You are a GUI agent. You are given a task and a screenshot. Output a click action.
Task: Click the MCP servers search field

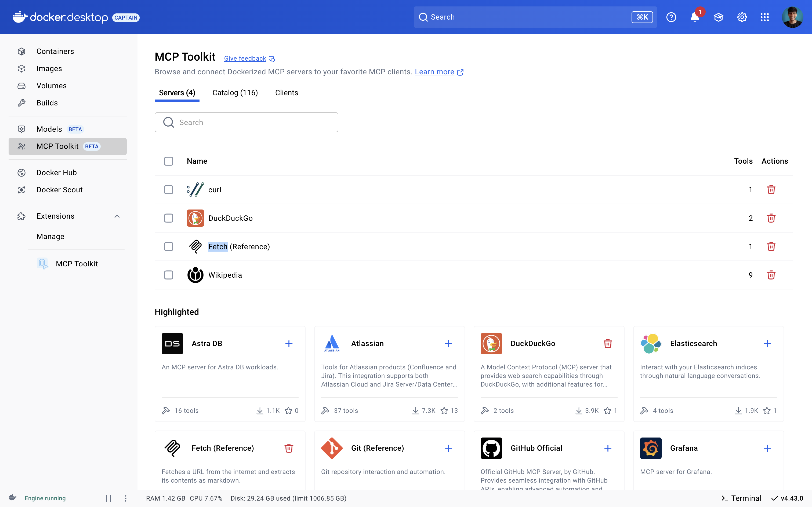[246, 122]
